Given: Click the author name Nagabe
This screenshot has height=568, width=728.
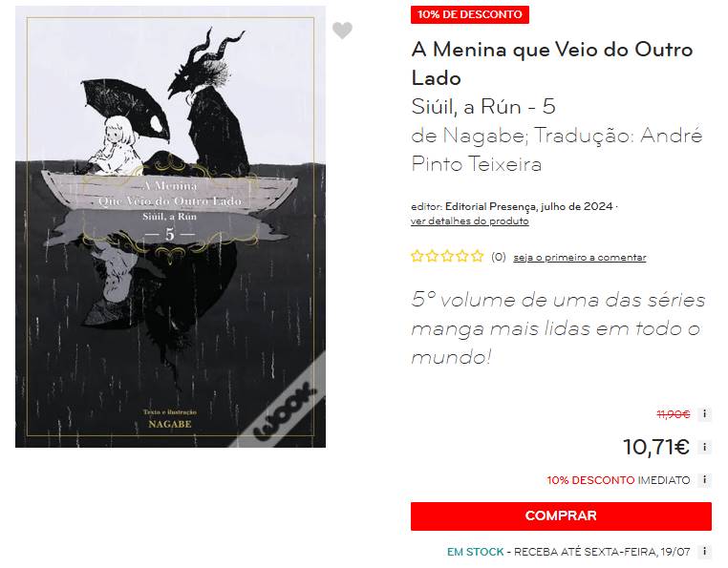Looking at the screenshot, I should pyautogui.click(x=482, y=136).
